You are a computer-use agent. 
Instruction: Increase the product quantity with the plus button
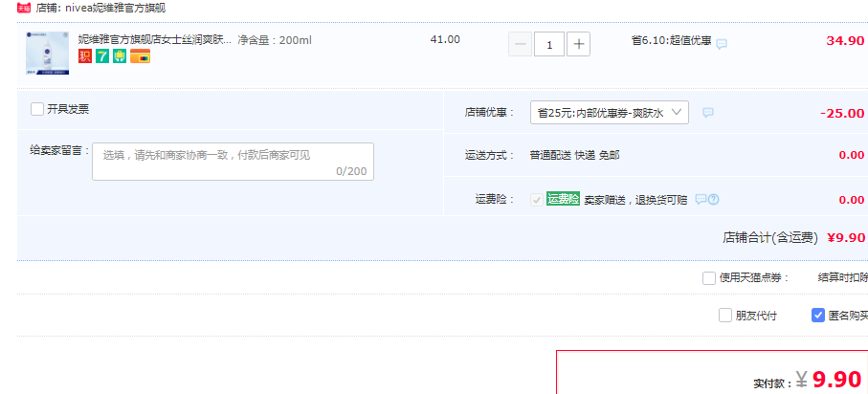[x=578, y=44]
